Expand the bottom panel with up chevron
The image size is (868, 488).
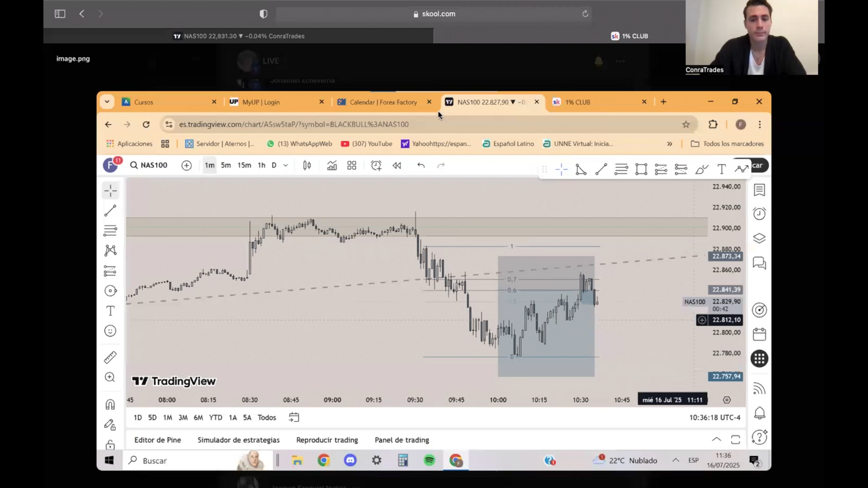[x=717, y=440]
